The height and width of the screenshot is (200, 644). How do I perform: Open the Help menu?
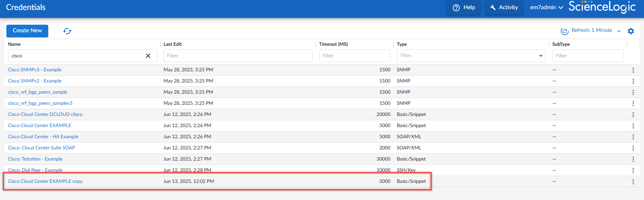pyautogui.click(x=464, y=8)
